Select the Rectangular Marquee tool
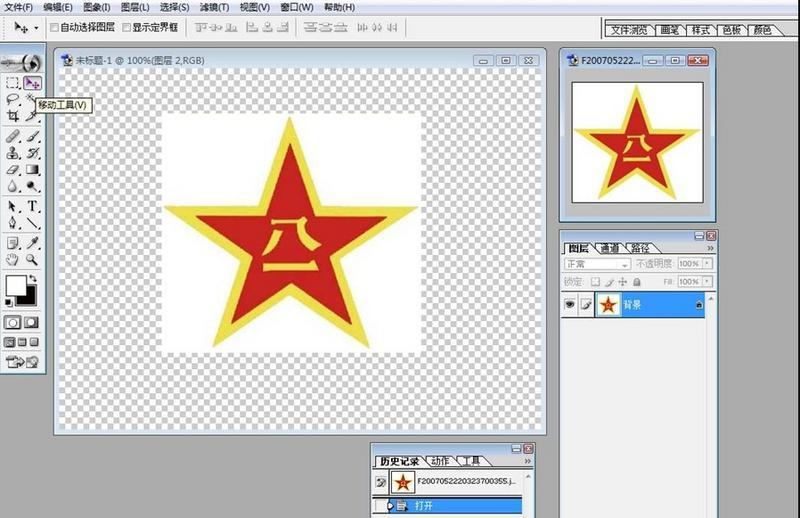This screenshot has height=518, width=800. [13, 83]
